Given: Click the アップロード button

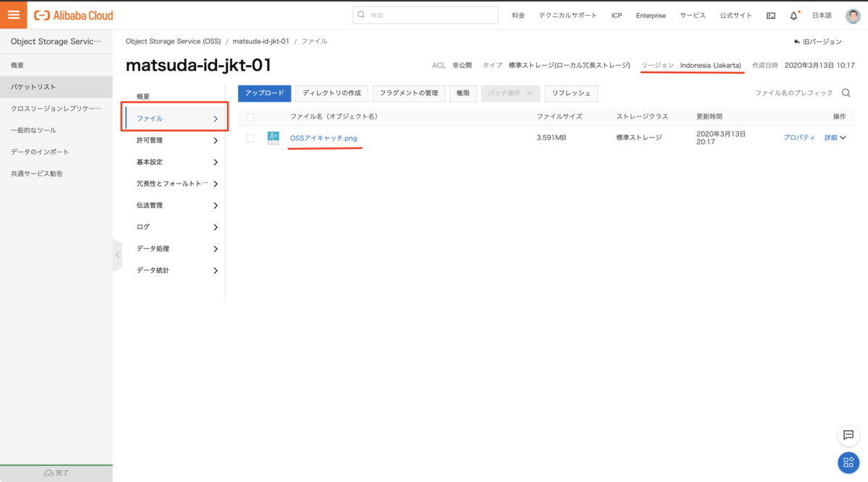Looking at the screenshot, I should pos(264,93).
